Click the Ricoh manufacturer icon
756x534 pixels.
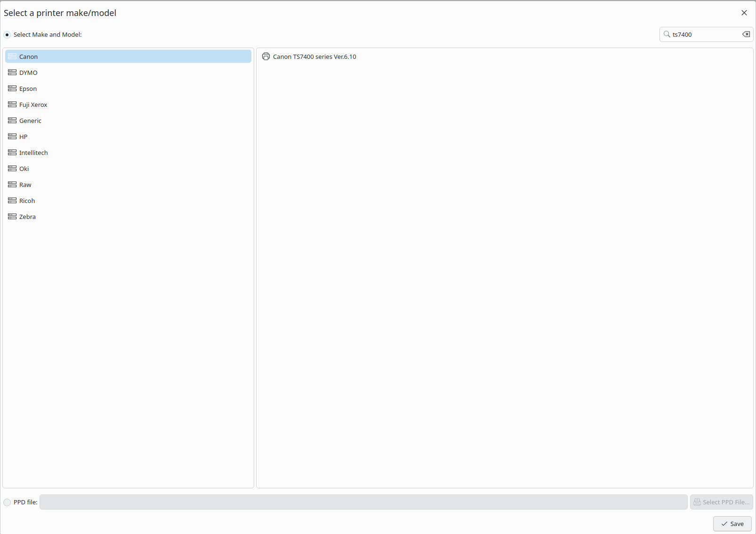click(12, 201)
